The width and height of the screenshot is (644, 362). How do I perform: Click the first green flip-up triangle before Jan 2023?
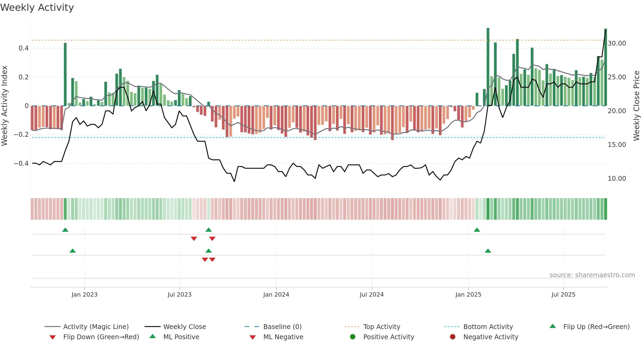[x=65, y=230]
